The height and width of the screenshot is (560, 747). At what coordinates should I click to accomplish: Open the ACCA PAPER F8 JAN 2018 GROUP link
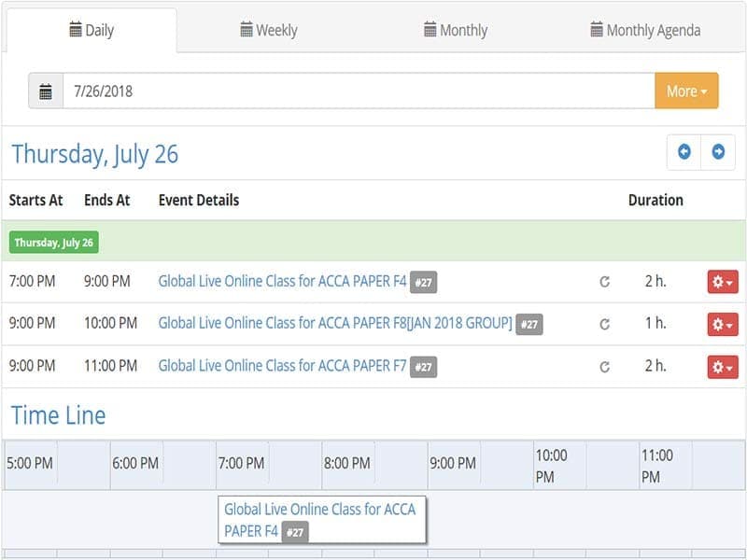[335, 324]
